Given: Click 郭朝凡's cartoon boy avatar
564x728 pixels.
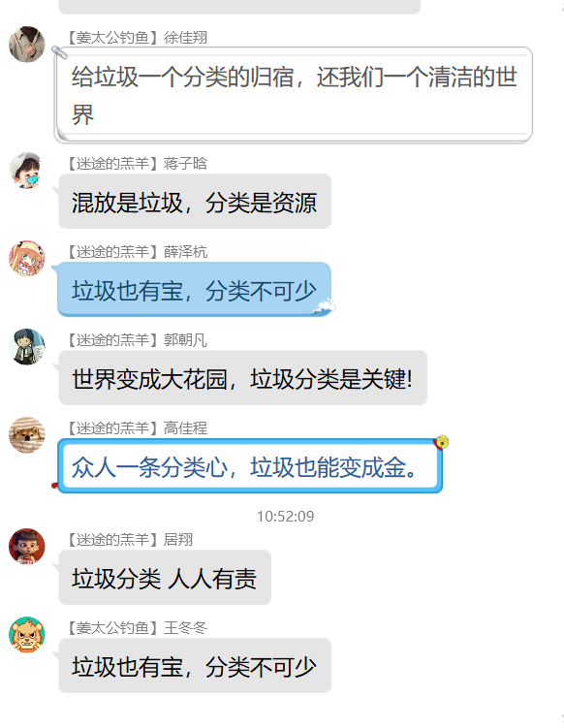Looking at the screenshot, I should tap(27, 347).
